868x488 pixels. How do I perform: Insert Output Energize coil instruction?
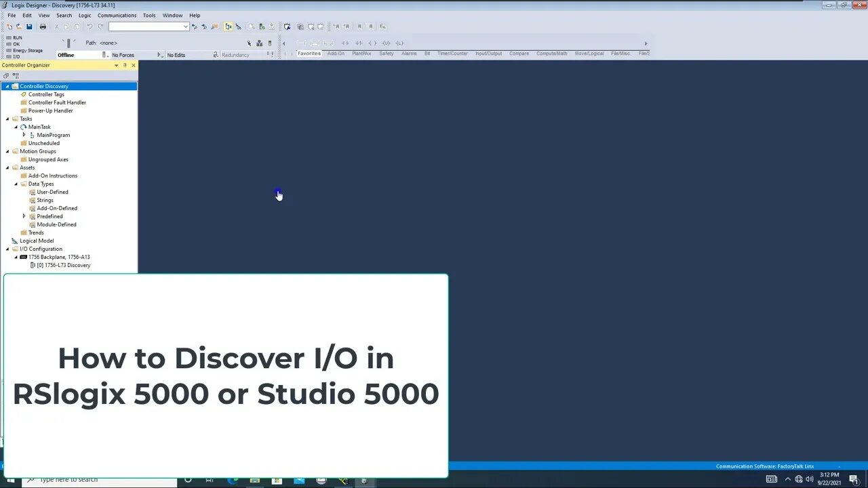tap(372, 43)
